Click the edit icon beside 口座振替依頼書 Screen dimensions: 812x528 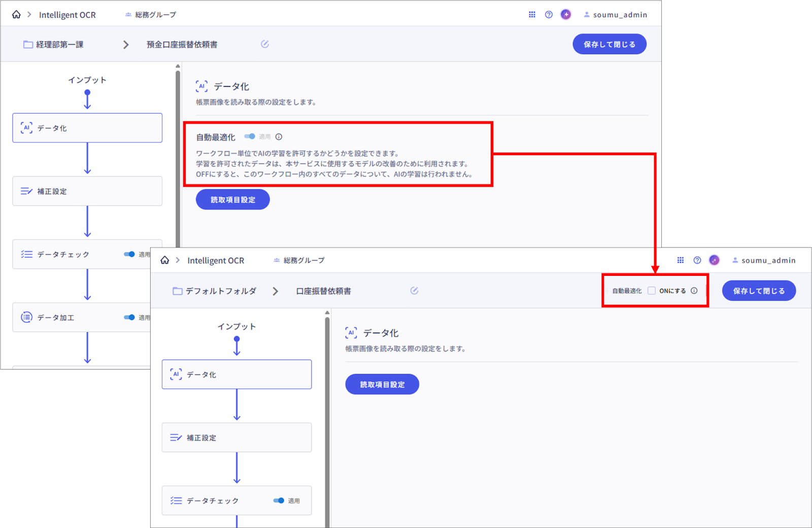click(x=414, y=291)
